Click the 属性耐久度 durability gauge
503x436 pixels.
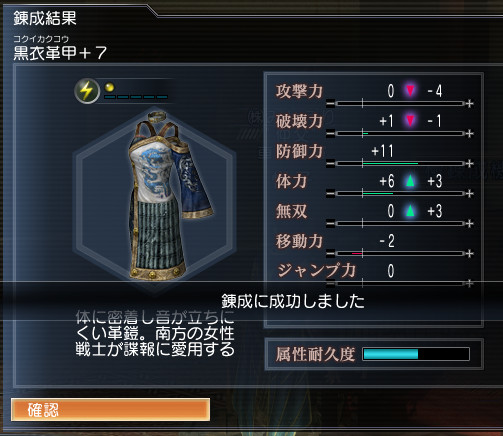416,354
